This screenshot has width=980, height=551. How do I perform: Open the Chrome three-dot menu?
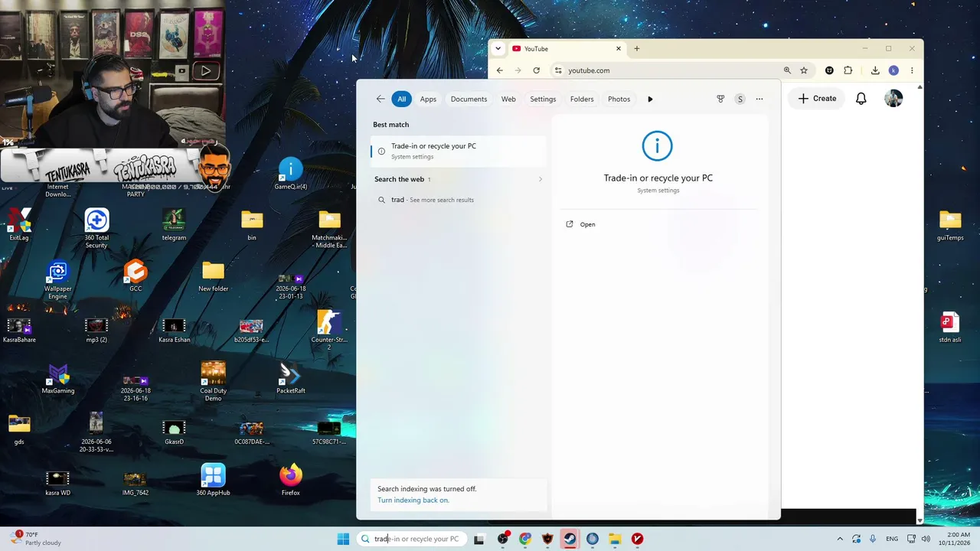(912, 70)
